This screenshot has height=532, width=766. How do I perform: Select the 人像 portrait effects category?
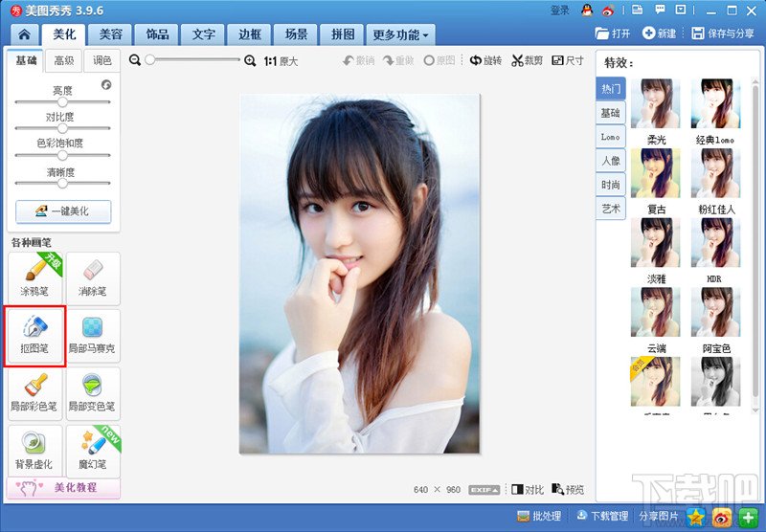pos(611,161)
